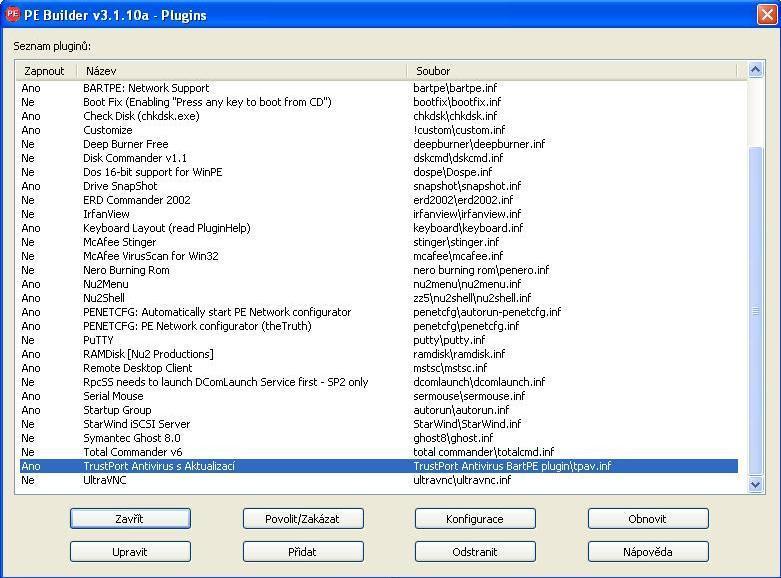781x578 pixels.
Task: Select PENETCFG: PE Network configurator (theTruth)
Action: click(x=379, y=326)
